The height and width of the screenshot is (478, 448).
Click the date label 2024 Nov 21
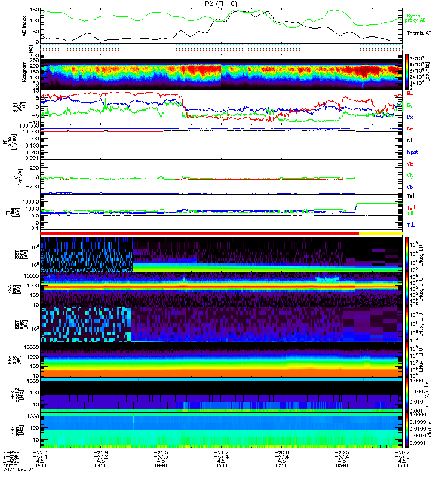tap(19, 470)
